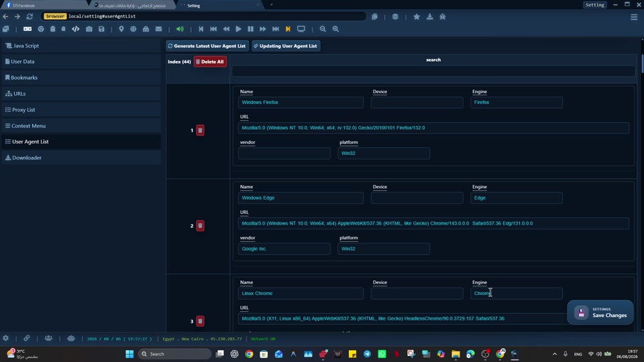Open Telegram from the taskbar
Image resolution: width=644 pixels, height=362 pixels.
coord(367,354)
